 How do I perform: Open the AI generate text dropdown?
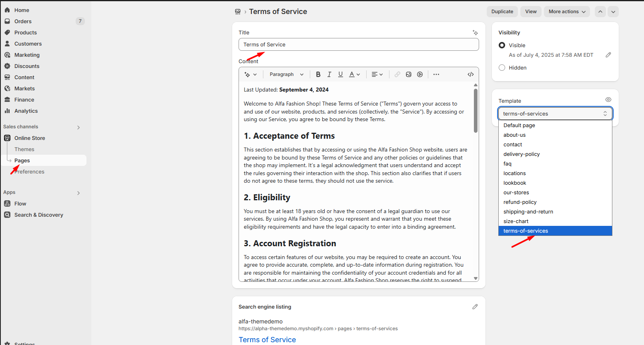click(x=251, y=74)
